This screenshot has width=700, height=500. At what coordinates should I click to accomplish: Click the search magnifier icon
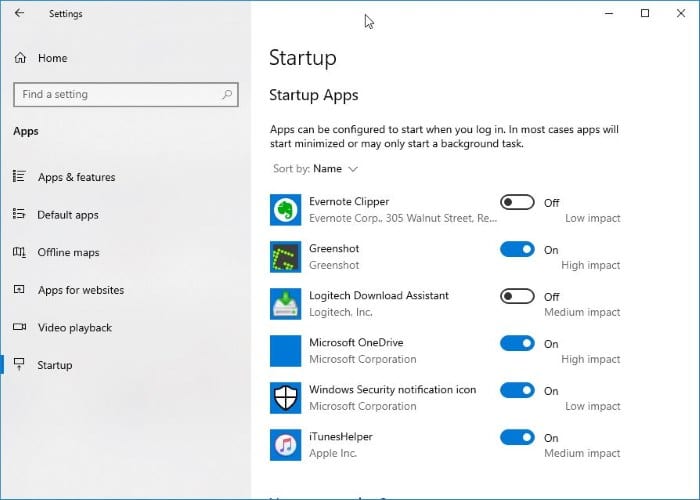pos(227,94)
